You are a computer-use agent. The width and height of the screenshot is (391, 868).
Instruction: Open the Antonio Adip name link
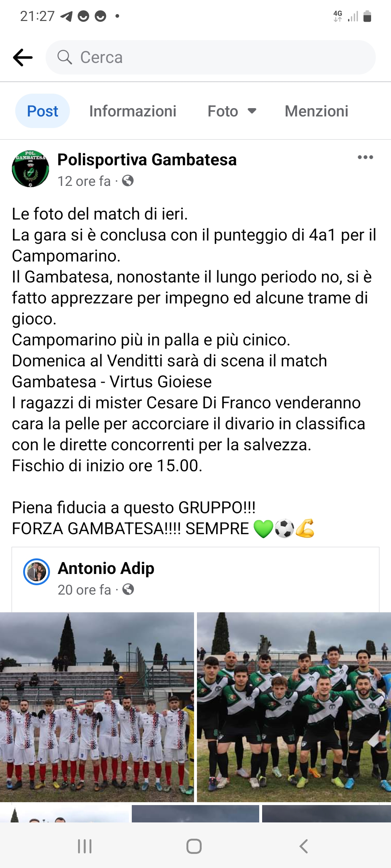[x=106, y=568]
